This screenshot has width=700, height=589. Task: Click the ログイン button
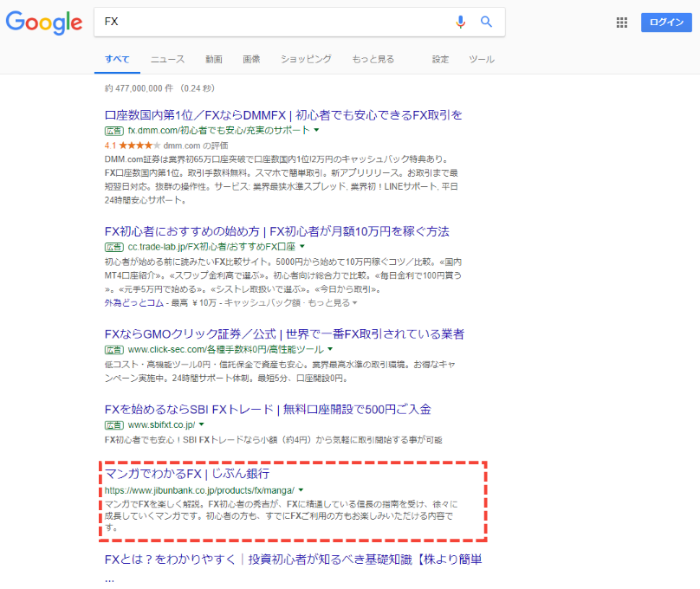coord(666,23)
